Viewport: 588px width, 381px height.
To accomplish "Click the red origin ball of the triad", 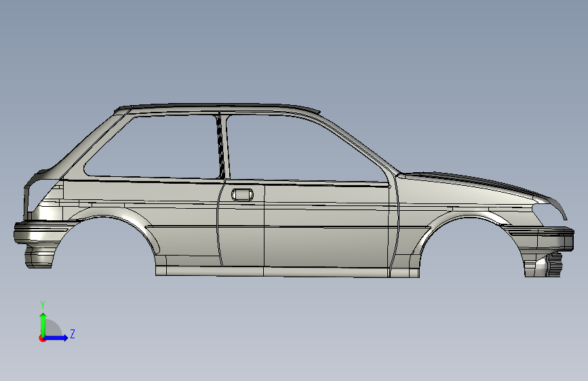I will point(42,338).
